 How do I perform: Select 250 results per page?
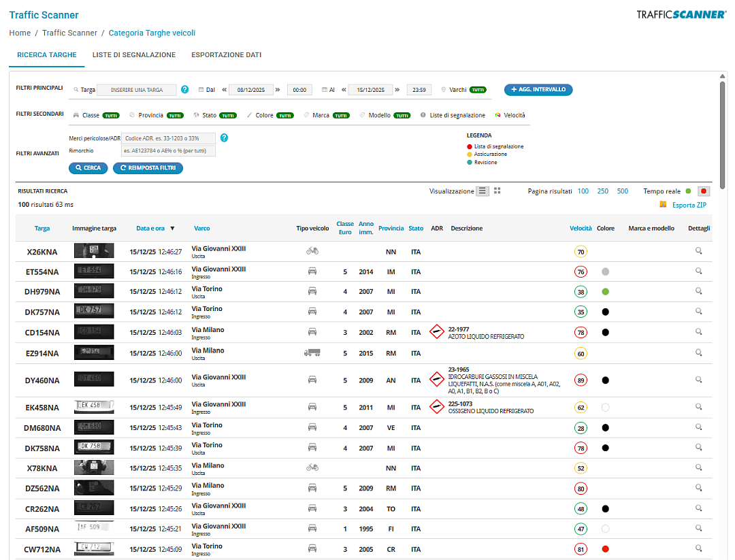(x=603, y=191)
